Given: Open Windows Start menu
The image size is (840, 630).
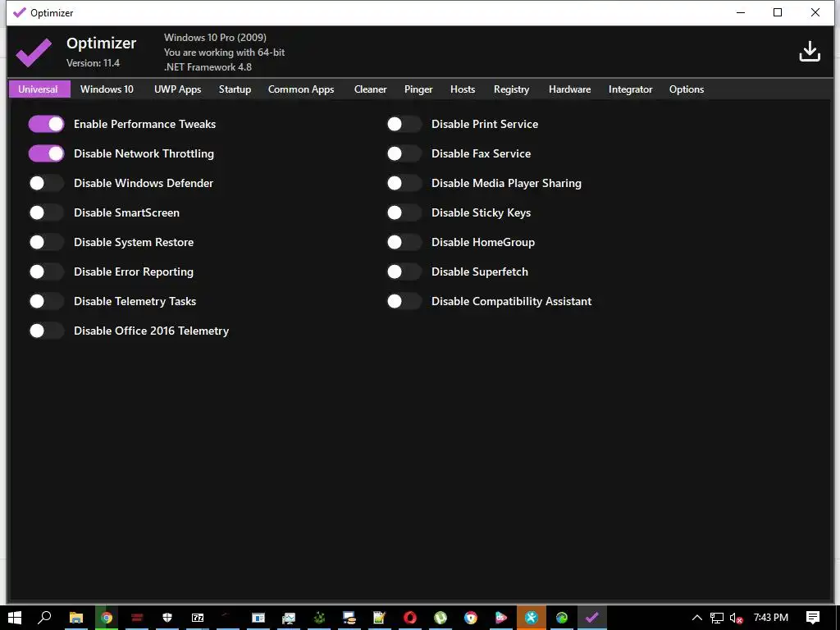Looking at the screenshot, I should 15,618.
